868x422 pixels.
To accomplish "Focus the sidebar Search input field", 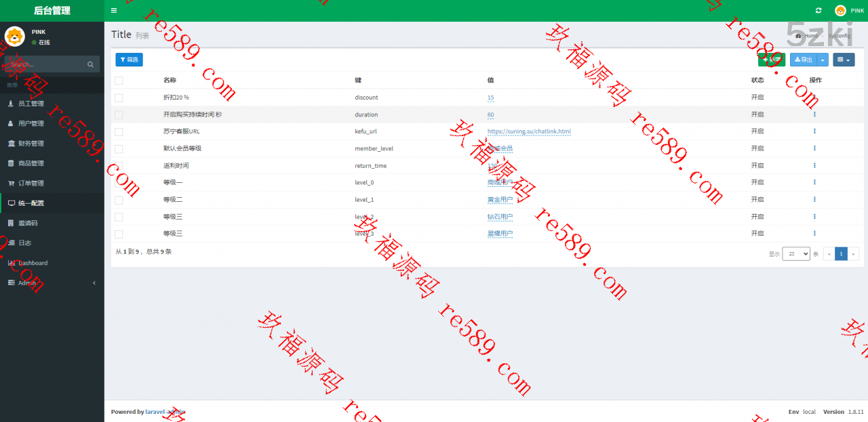I will coord(44,64).
